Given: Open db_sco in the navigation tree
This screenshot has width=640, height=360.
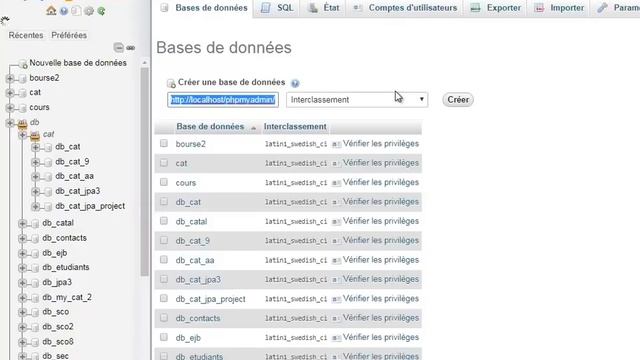Looking at the screenshot, I should coord(56,312).
